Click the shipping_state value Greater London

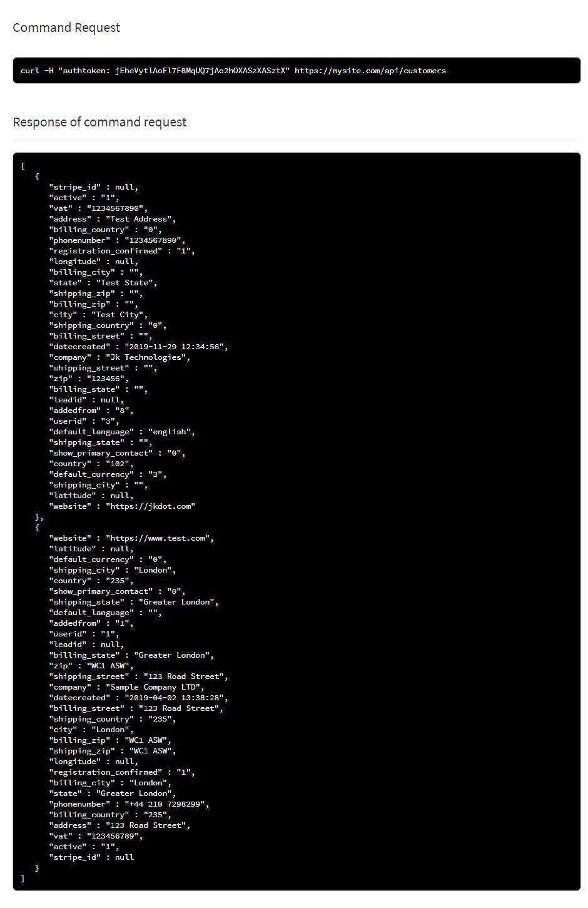pyautogui.click(x=176, y=602)
